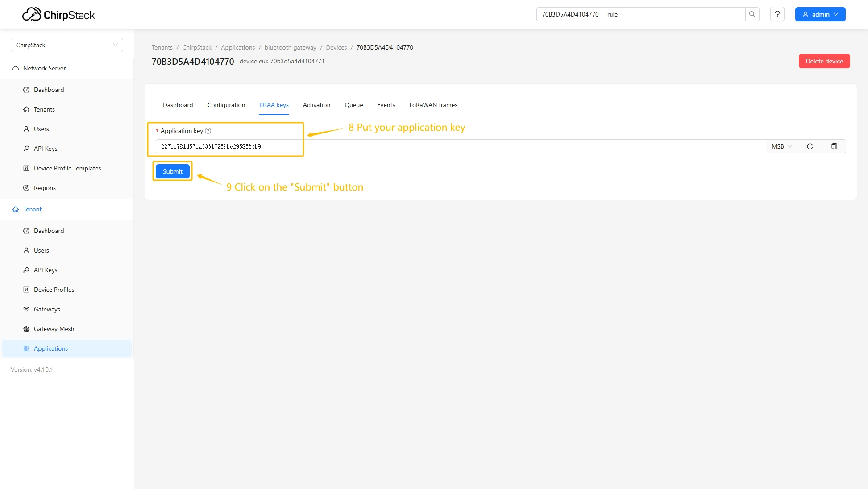Screen dimensions: 868x489
Task: Click the Submit button
Action: (x=172, y=171)
